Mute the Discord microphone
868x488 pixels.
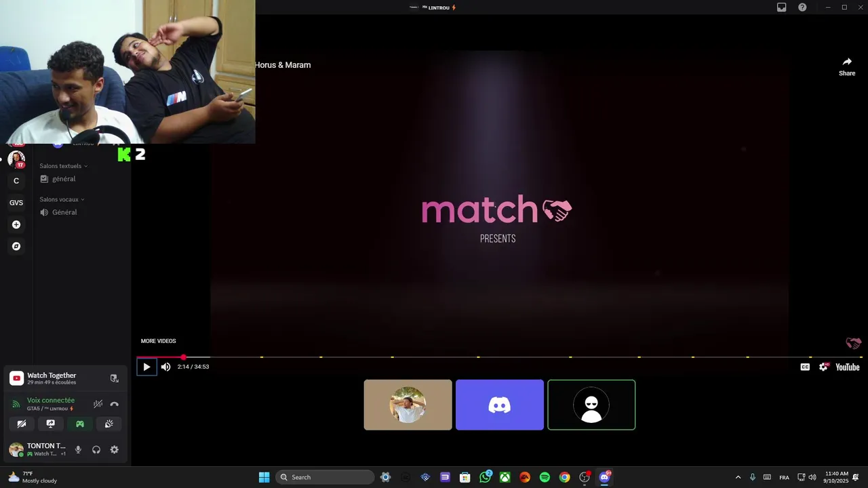[78, 449]
